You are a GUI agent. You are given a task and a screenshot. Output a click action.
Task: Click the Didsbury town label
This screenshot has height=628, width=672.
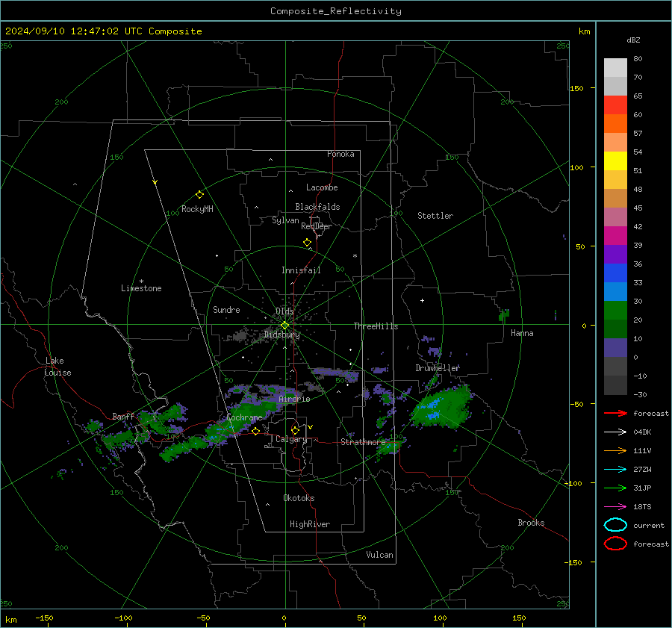coord(282,335)
